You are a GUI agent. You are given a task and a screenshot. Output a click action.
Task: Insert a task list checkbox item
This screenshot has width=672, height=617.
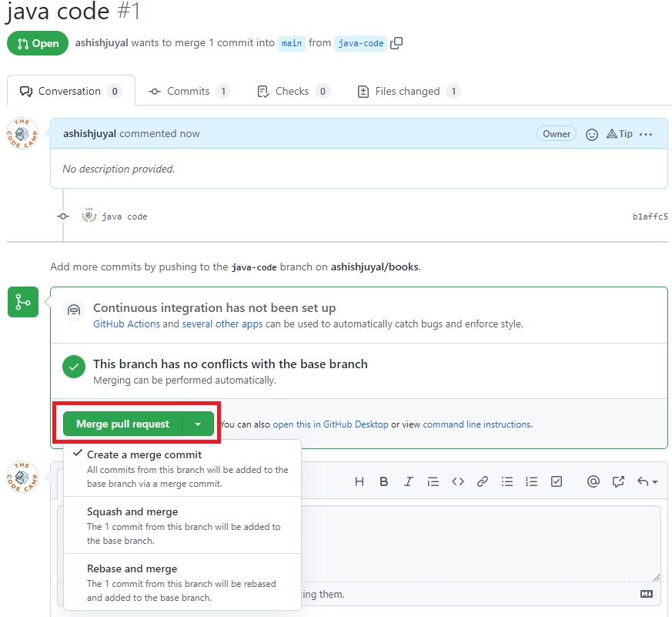[557, 481]
